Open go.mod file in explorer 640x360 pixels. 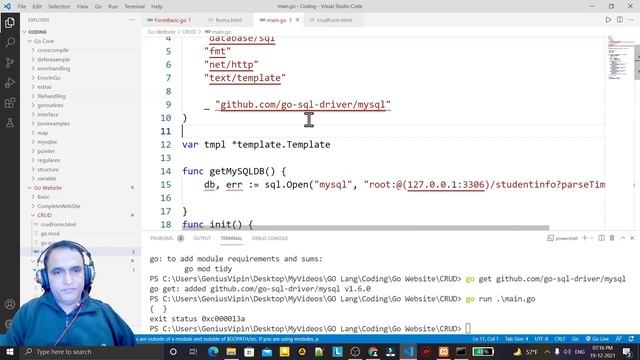50,233
